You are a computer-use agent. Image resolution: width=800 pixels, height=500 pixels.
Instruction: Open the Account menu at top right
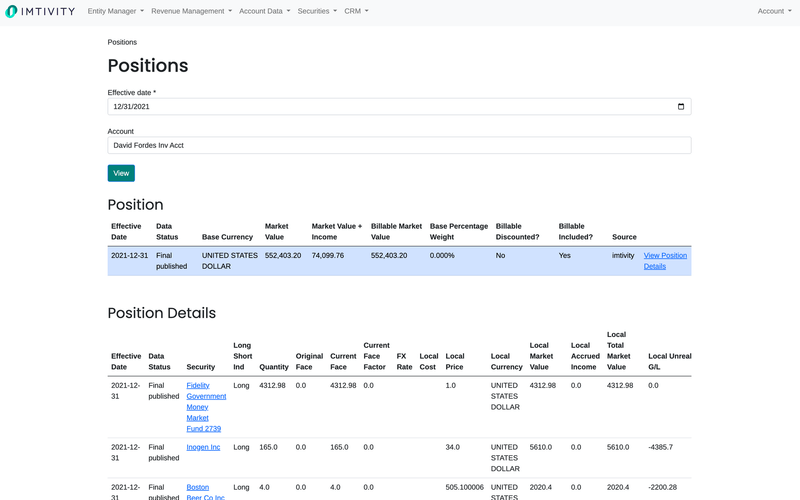point(774,11)
